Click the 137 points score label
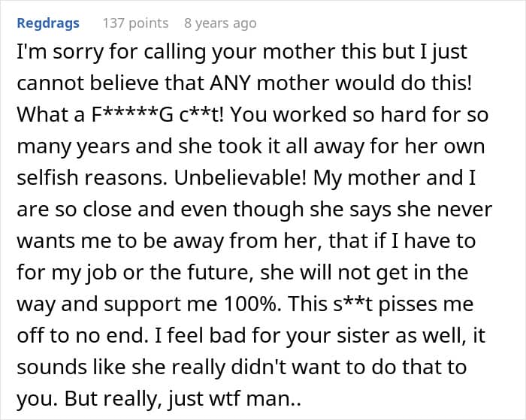The image size is (526, 420). click(x=135, y=23)
